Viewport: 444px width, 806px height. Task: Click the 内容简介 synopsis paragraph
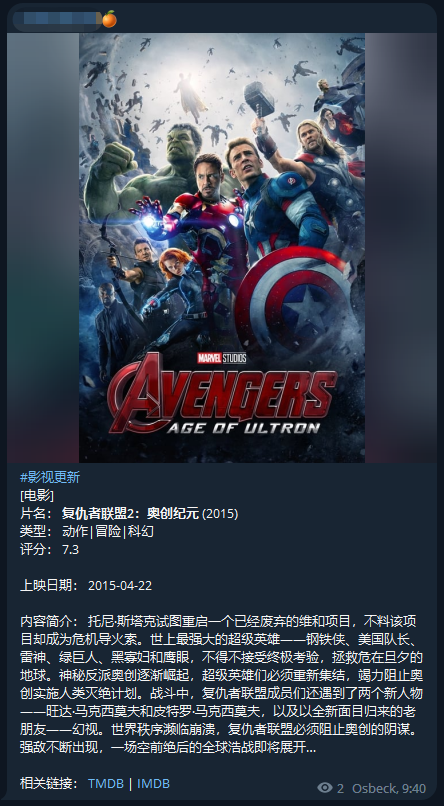tap(221, 684)
